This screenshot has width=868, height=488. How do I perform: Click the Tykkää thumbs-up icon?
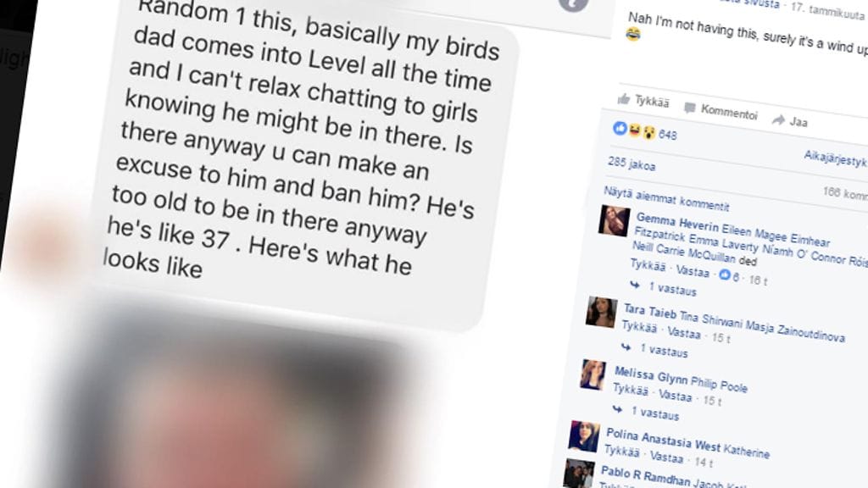coord(625,99)
